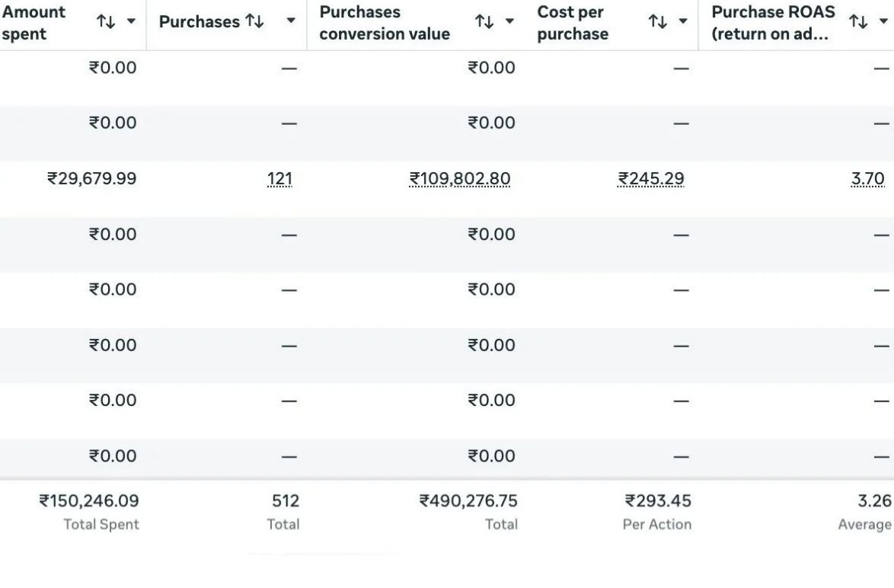Click the ₹150,246.09 total spent figure
The height and width of the screenshot is (588, 894).
tap(89, 500)
